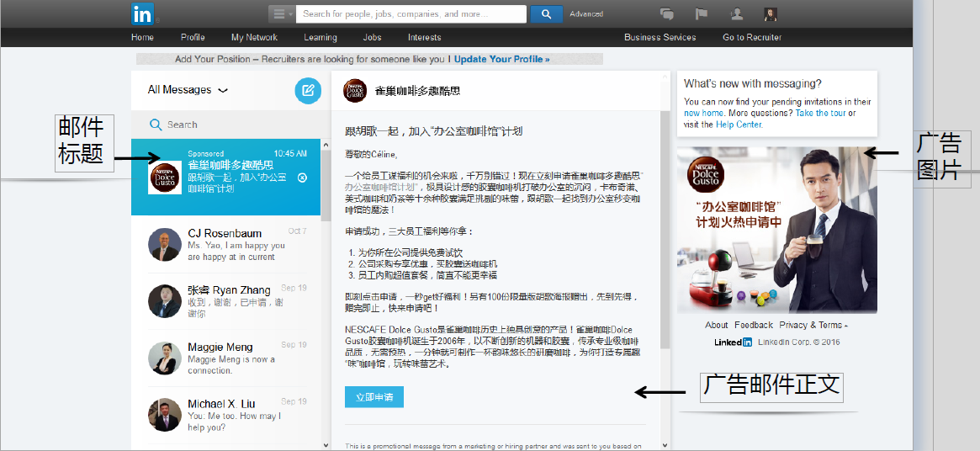The image size is (980, 451).
Task: Expand the All Messages filter dropdown
Action: [188, 90]
